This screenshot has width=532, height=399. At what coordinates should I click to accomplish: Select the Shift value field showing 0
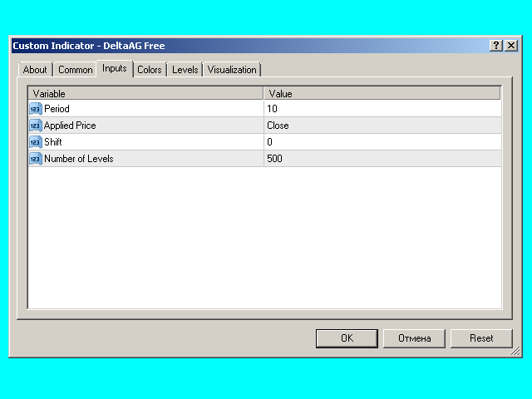[382, 142]
